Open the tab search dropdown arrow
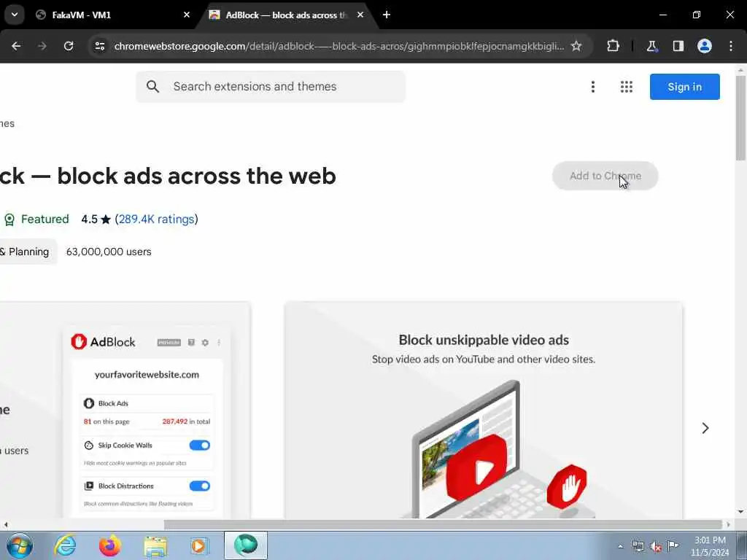 pos(15,15)
